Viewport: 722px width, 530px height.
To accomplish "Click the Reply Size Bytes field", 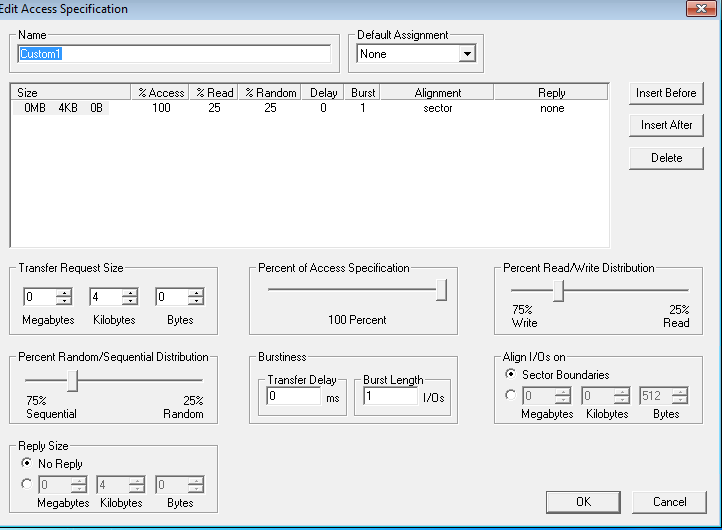I will pyautogui.click(x=172, y=485).
